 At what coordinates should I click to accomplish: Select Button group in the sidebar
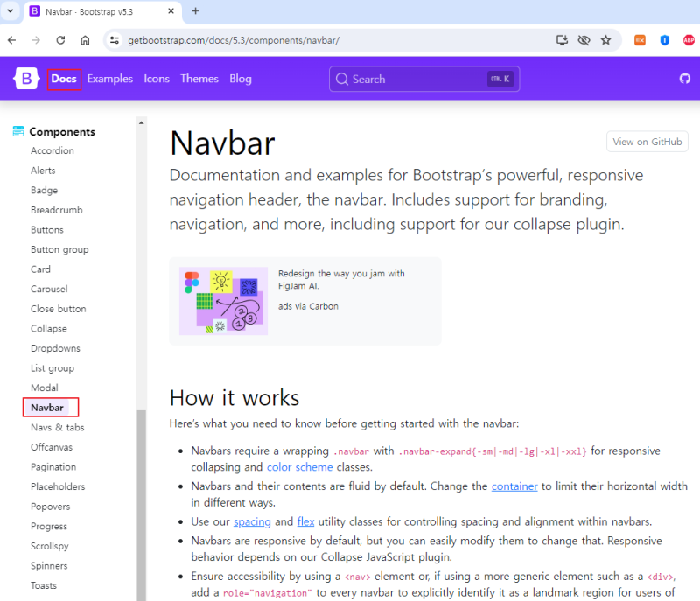[x=59, y=249]
